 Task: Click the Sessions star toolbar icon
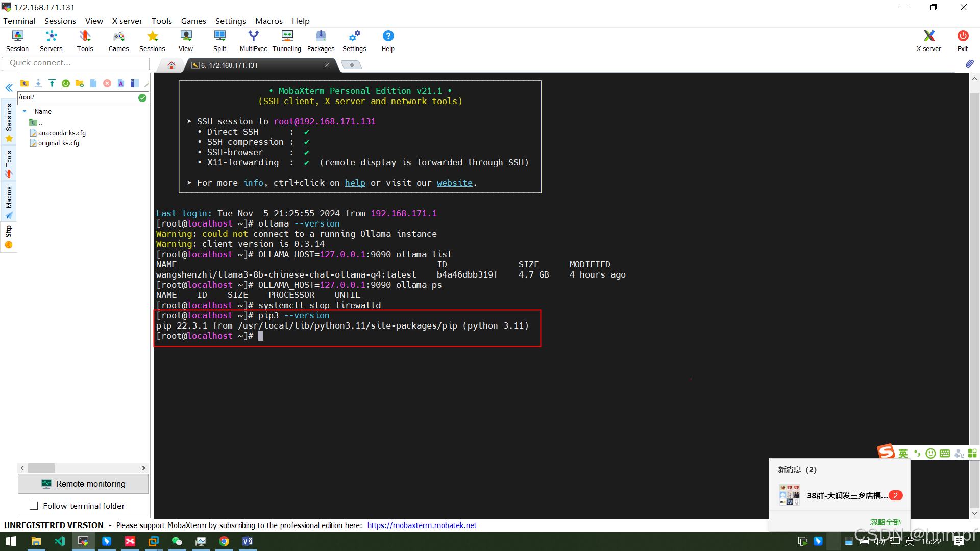[x=152, y=40]
